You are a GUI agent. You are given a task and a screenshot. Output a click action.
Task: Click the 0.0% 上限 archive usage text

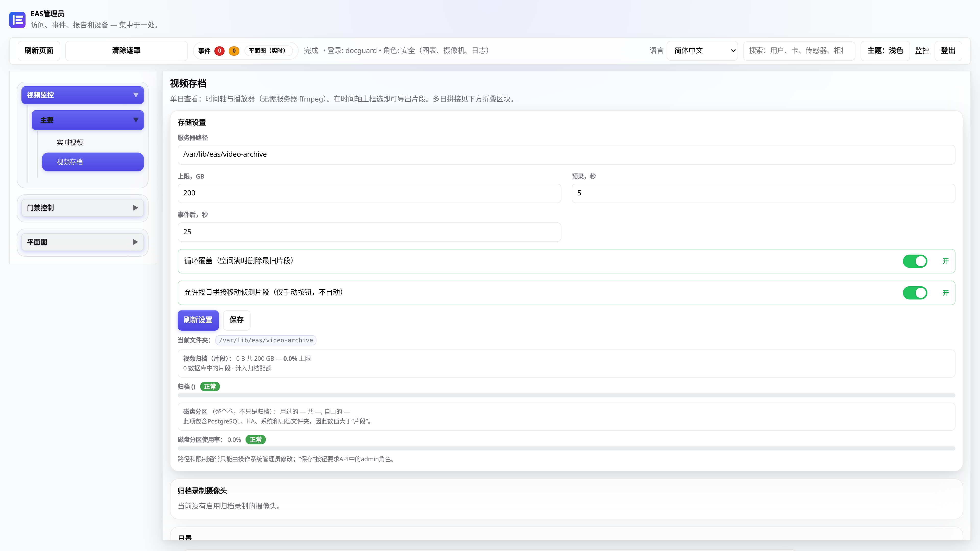[x=297, y=359]
